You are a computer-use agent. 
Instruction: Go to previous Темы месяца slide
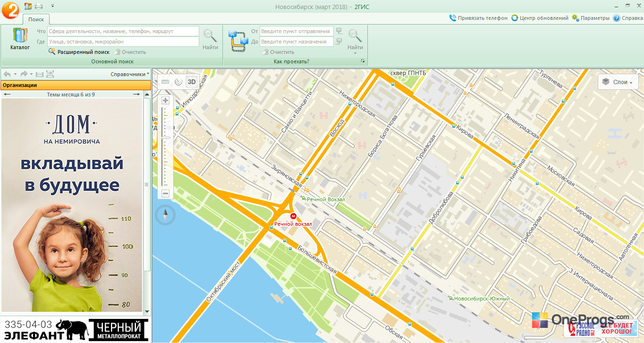tap(7, 94)
